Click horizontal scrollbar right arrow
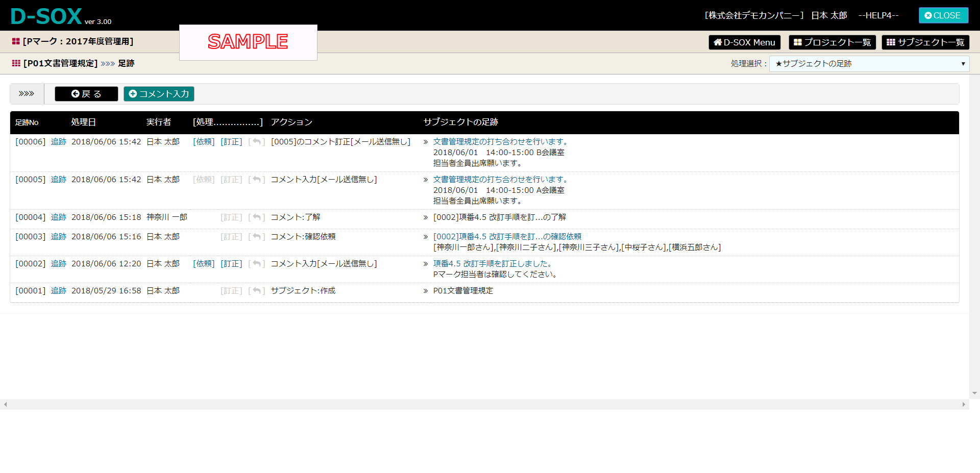This screenshot has width=980, height=473. point(964,405)
